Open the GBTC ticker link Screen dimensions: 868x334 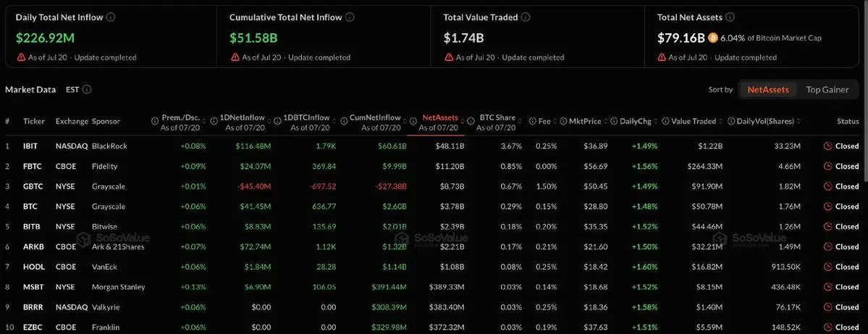(x=32, y=186)
